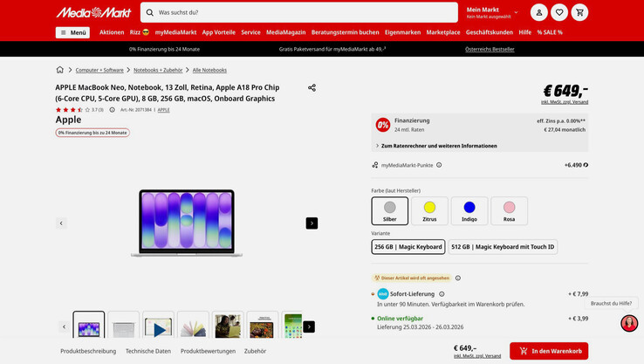Click the APPLE brand link
The height and width of the screenshot is (364, 644).
click(163, 110)
